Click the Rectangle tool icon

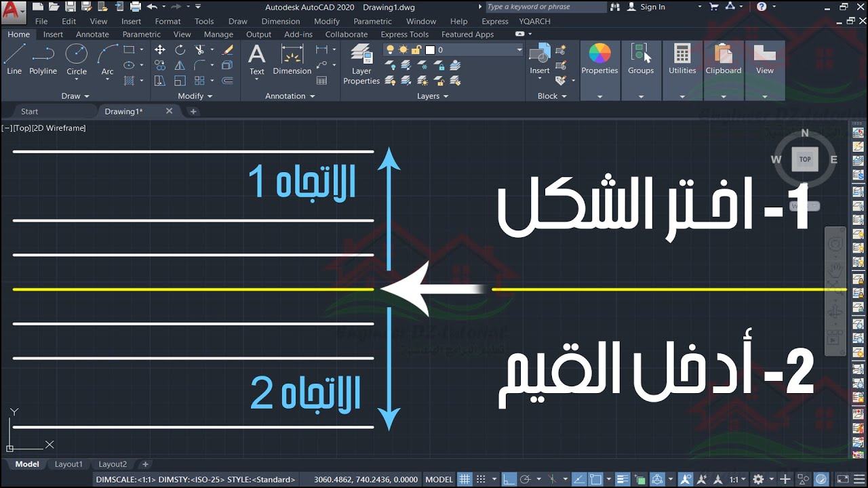[x=129, y=49]
